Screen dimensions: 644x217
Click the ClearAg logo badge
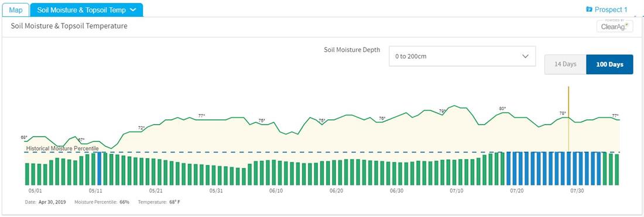click(615, 26)
